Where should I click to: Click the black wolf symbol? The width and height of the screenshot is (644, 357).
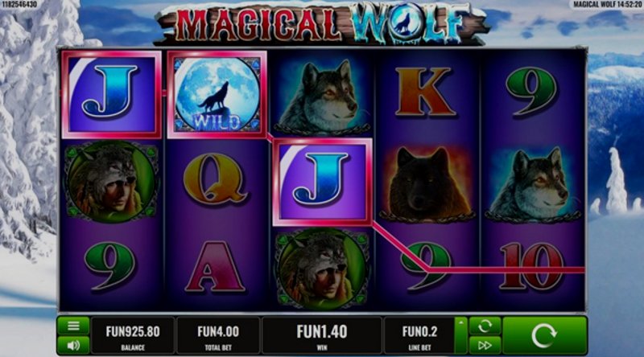(x=427, y=183)
